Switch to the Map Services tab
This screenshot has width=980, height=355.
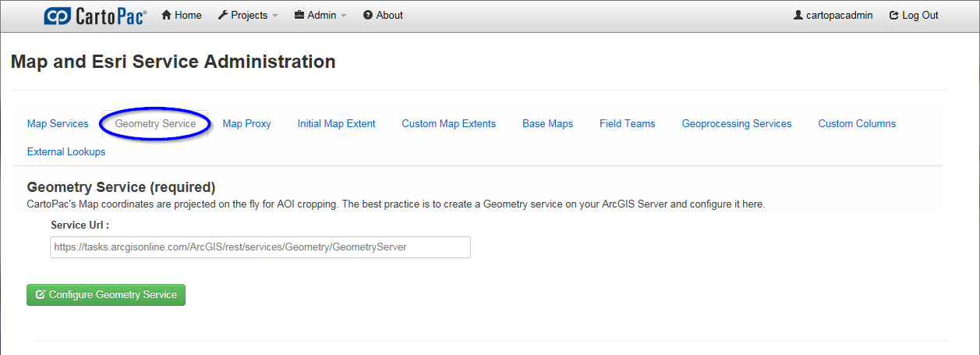58,123
